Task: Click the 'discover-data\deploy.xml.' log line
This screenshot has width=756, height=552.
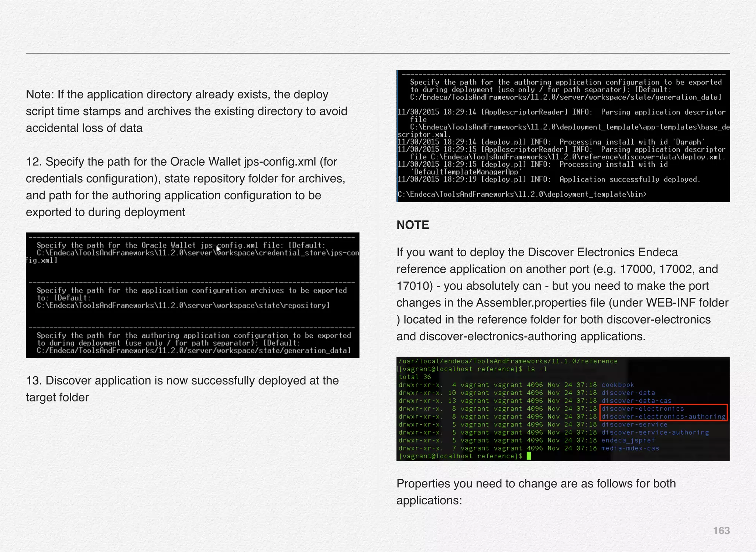Action: (x=568, y=157)
